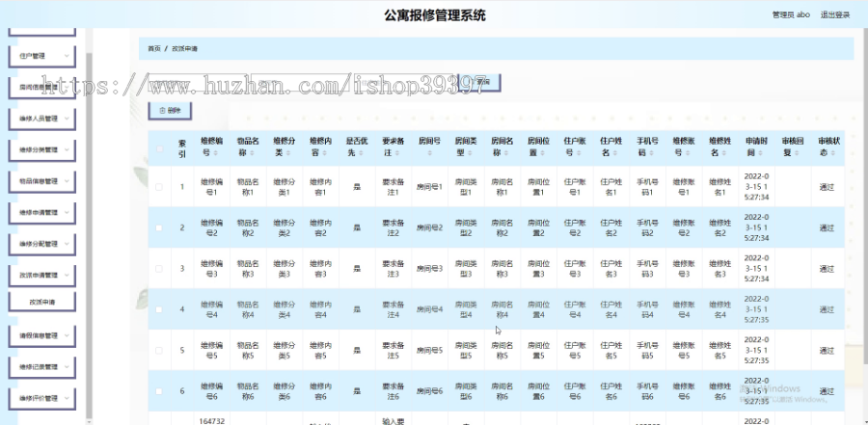Select the cell 维修内容3

point(320,269)
